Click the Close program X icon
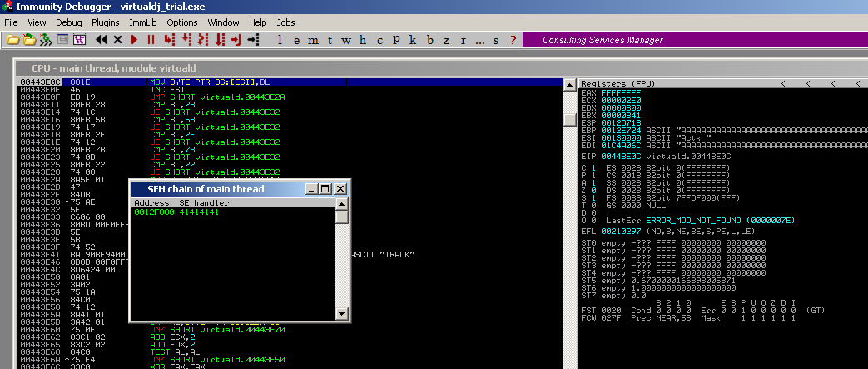This screenshot has width=868, height=369. [117, 39]
